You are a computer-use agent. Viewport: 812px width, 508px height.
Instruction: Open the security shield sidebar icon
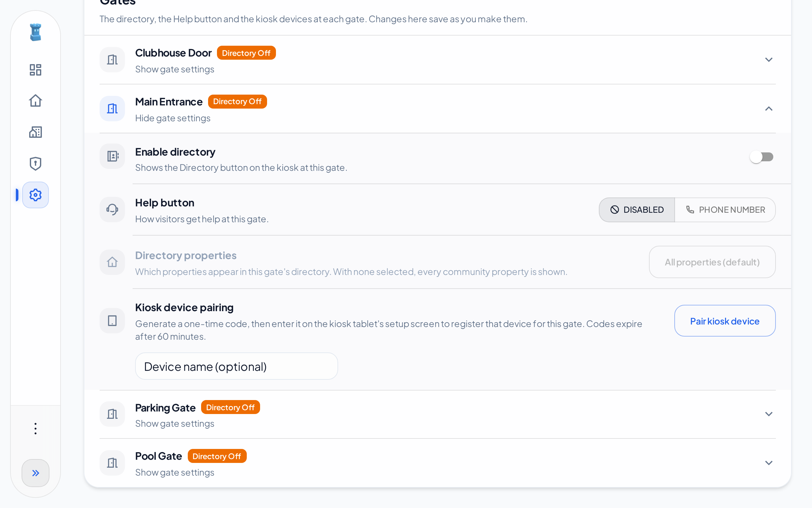pyautogui.click(x=36, y=164)
